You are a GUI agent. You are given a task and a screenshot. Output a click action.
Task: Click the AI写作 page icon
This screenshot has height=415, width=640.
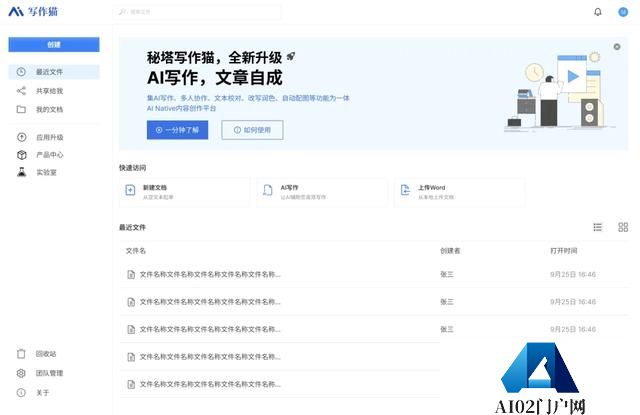[268, 190]
